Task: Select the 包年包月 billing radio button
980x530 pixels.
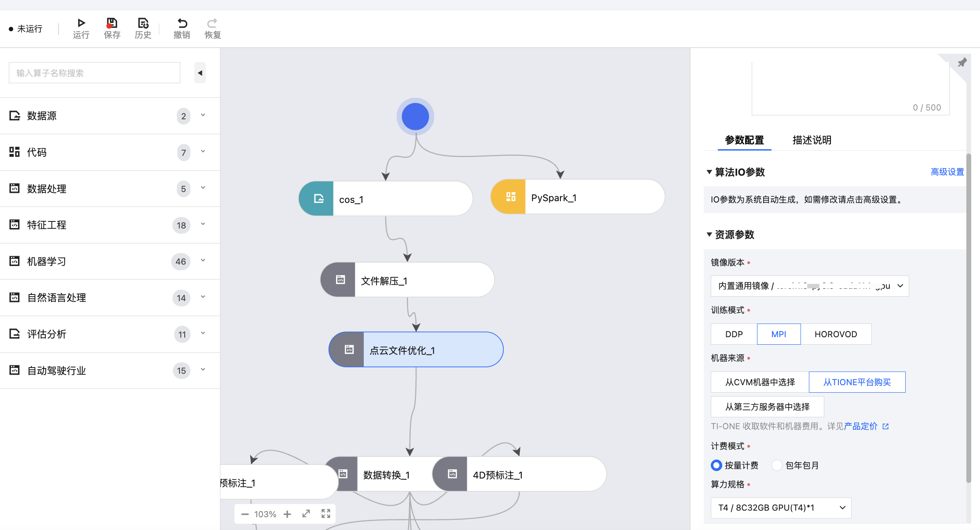Action: tap(777, 465)
